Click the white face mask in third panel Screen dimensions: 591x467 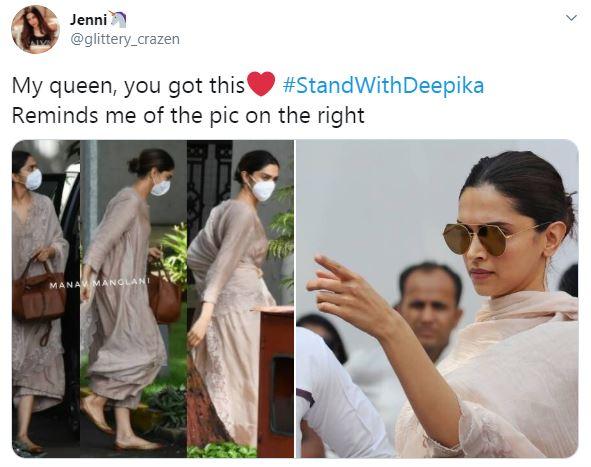(262, 188)
